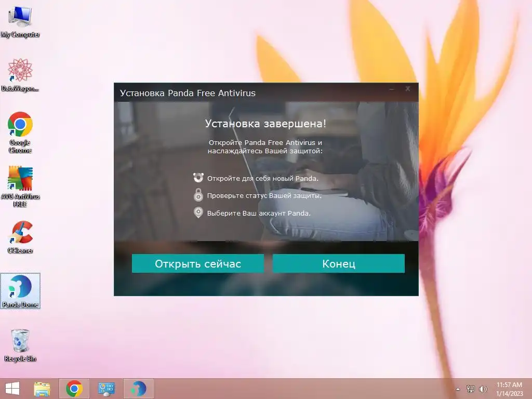This screenshot has height=399, width=532.
Task: Click the location pin icon beside Выберите Ваш аккаунт
Action: [198, 212]
